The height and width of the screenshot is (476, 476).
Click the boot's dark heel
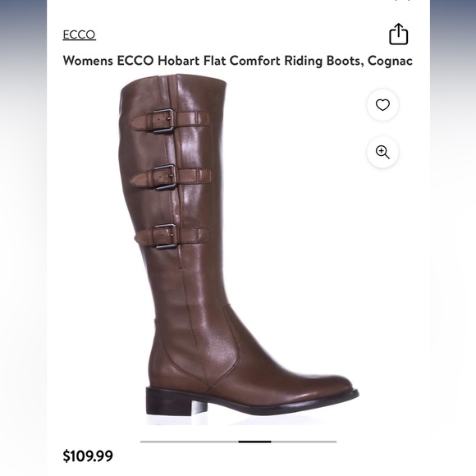[x=169, y=402]
